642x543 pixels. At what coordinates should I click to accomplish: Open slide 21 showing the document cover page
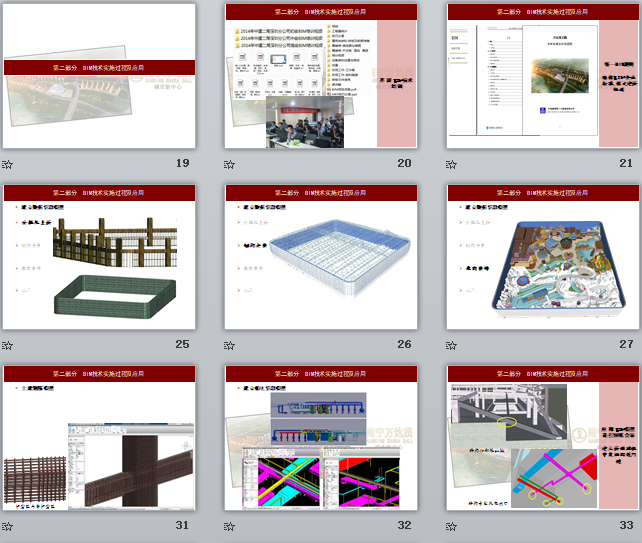(541, 77)
